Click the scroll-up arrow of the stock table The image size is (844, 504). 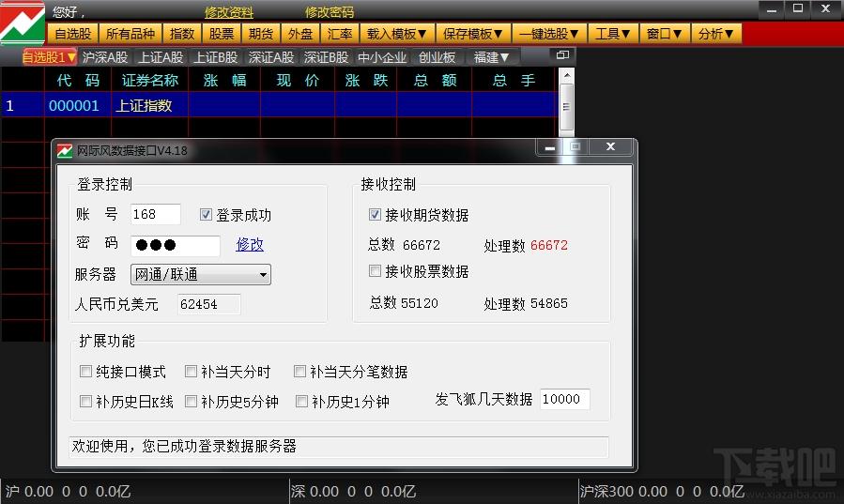pyautogui.click(x=566, y=76)
